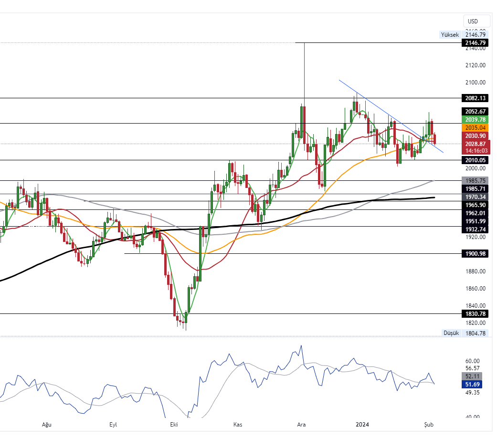
Task: Click the 1900.98 support level label
Action: coord(475,254)
